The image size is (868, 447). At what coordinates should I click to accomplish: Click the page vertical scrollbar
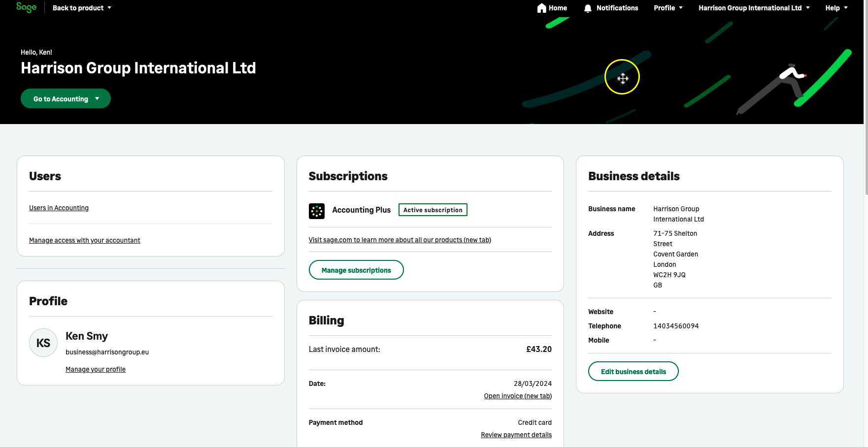[866, 98]
